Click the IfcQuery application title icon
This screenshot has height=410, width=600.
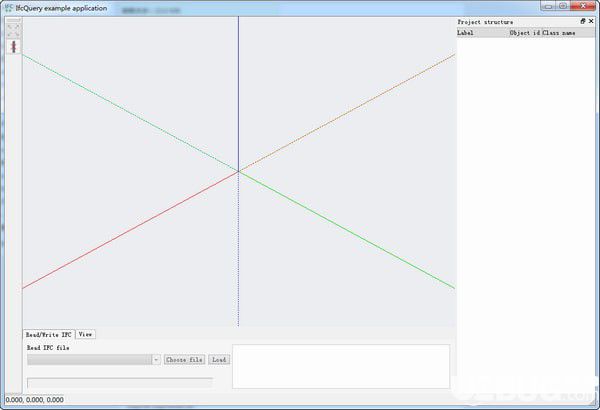(x=8, y=8)
